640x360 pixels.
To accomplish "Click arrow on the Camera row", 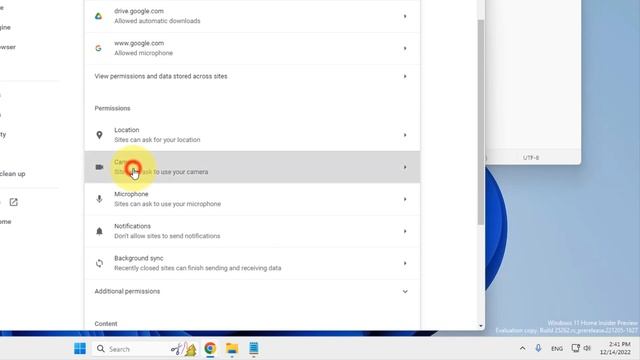I will [405, 167].
